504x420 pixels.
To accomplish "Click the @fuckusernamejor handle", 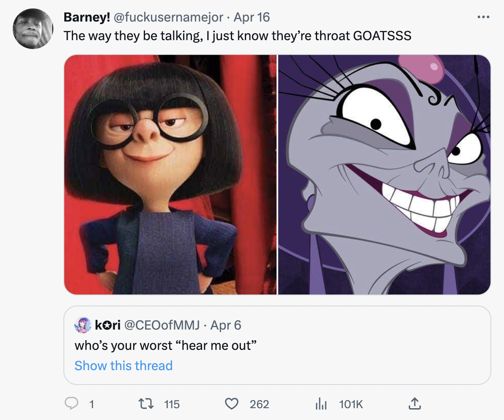I will [x=168, y=17].
